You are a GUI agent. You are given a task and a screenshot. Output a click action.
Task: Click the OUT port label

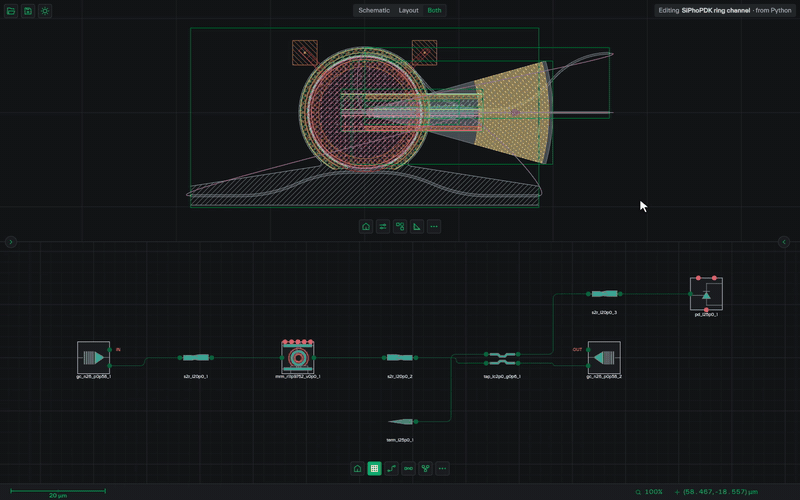coord(577,349)
